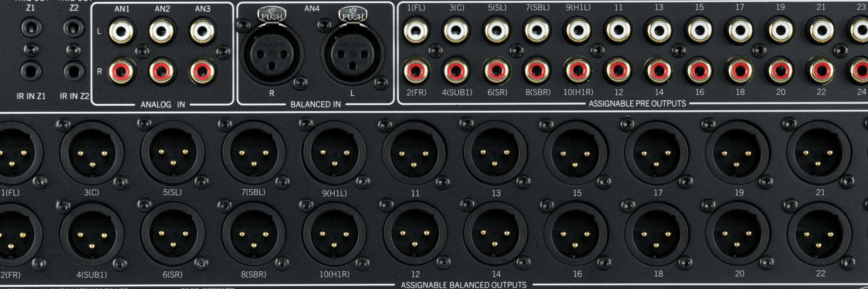Click RCA pre output number 22
This screenshot has height=289, width=868.
coord(821,71)
